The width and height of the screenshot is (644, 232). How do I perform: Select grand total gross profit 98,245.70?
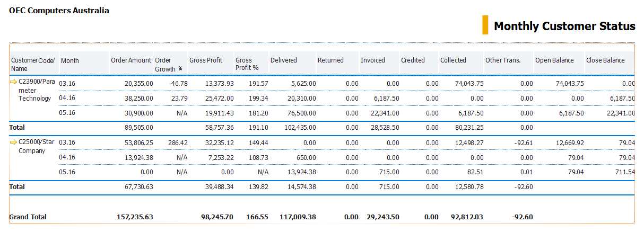pos(217,217)
